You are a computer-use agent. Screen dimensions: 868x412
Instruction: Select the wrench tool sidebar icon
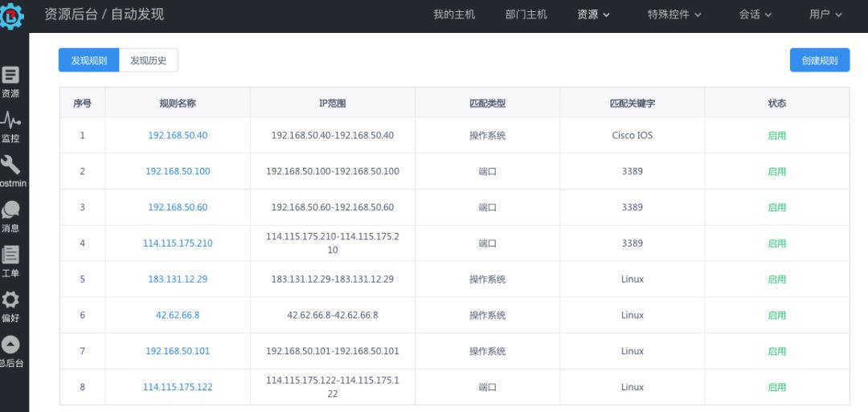10,165
